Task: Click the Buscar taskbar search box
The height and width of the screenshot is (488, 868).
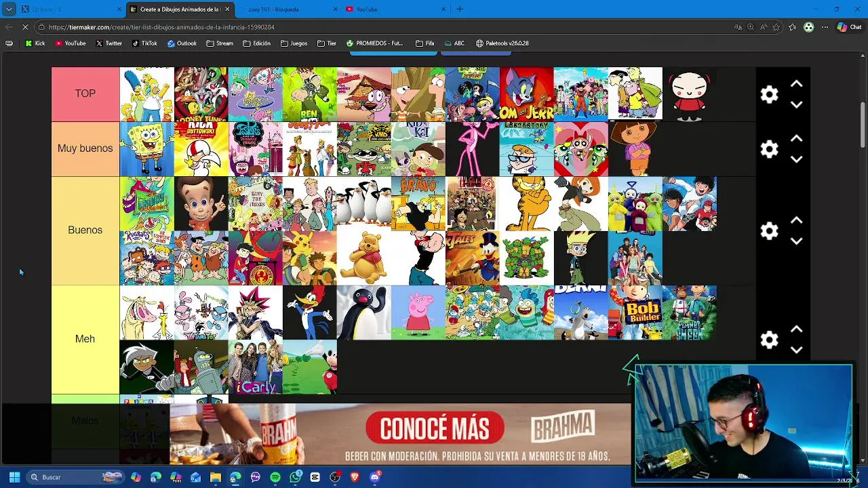Action: click(x=76, y=477)
